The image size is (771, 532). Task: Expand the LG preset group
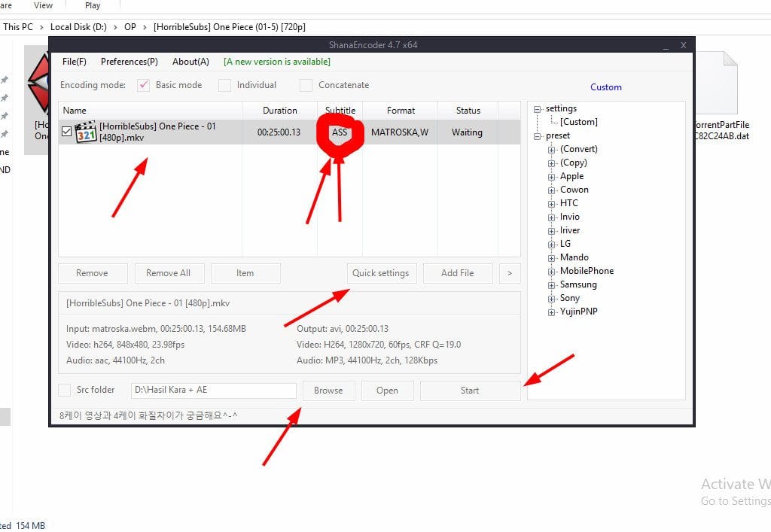click(x=551, y=244)
